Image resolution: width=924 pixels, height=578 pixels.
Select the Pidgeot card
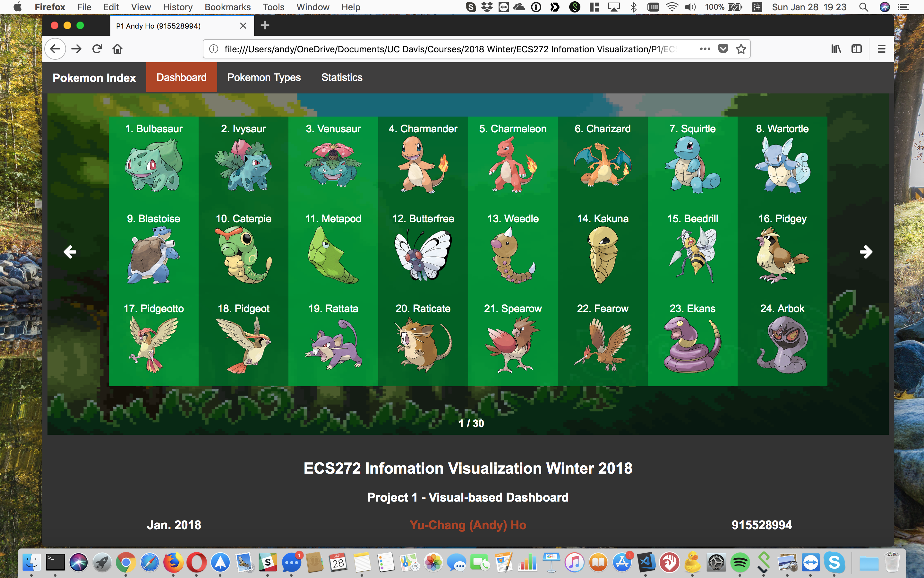[x=244, y=341]
